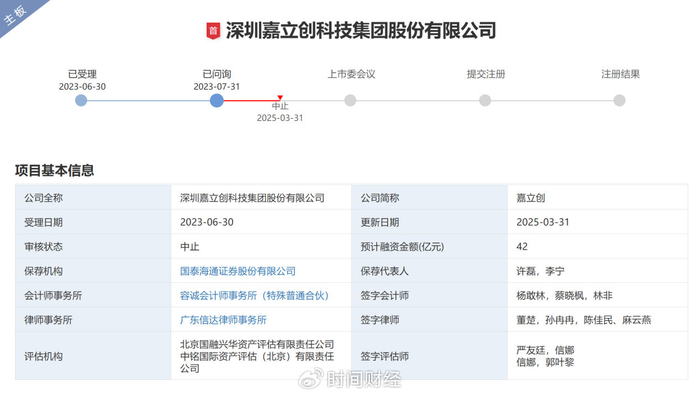Click the 项目基本信息 section heading
The image size is (700, 396).
click(x=54, y=170)
